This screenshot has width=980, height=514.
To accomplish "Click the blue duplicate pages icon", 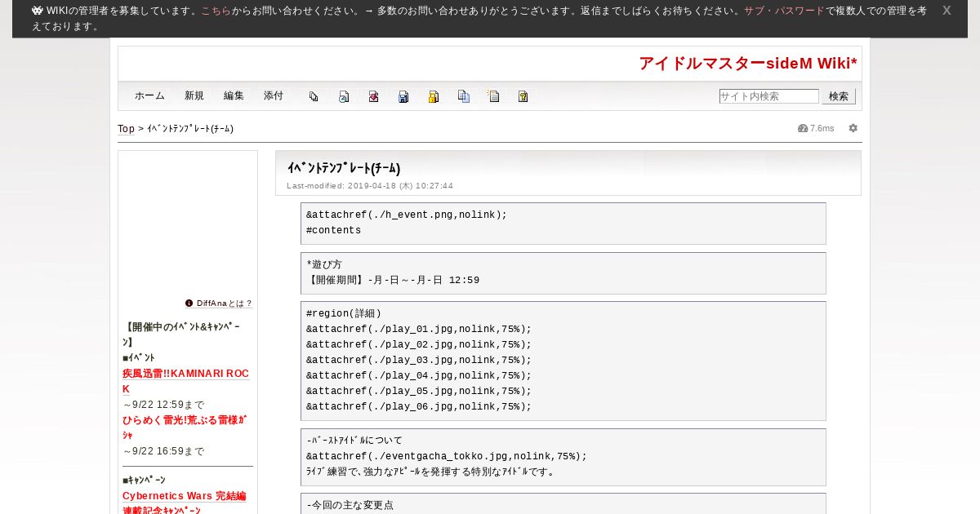I will (463, 96).
